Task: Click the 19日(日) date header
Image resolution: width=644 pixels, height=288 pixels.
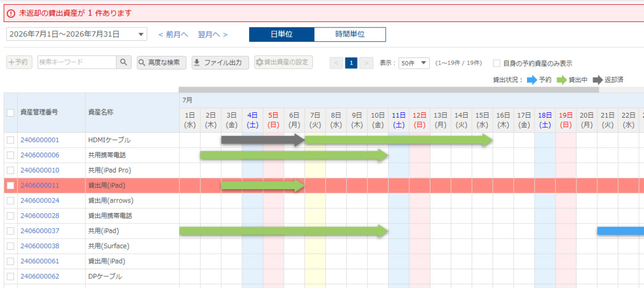Action: point(566,120)
